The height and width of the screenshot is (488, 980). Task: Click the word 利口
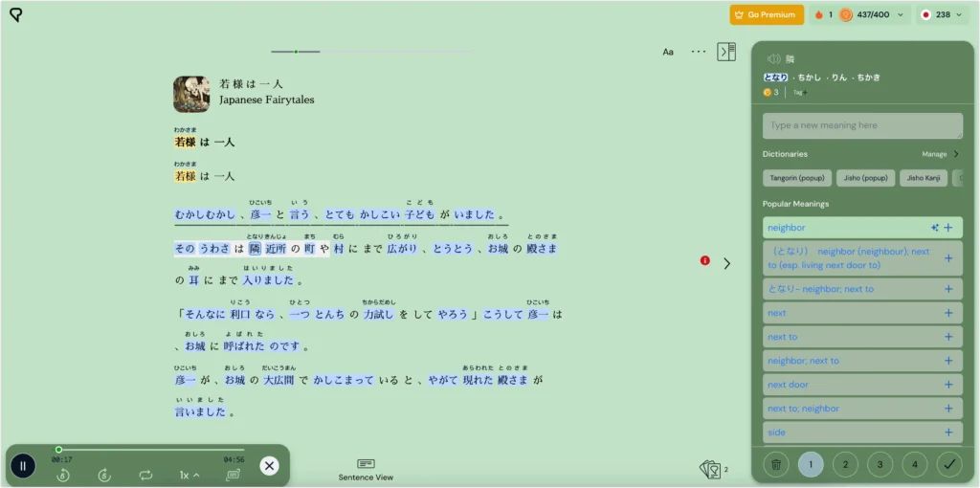pos(240,314)
